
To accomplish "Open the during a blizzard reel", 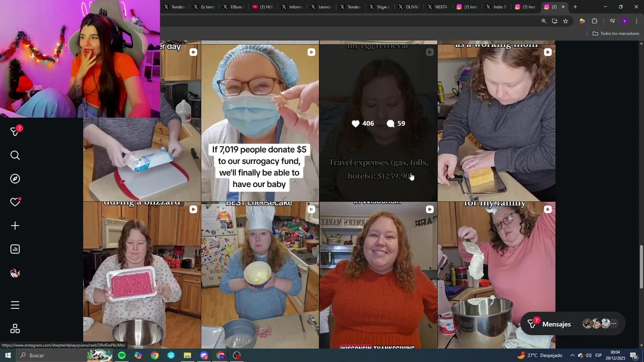I will coord(142,275).
